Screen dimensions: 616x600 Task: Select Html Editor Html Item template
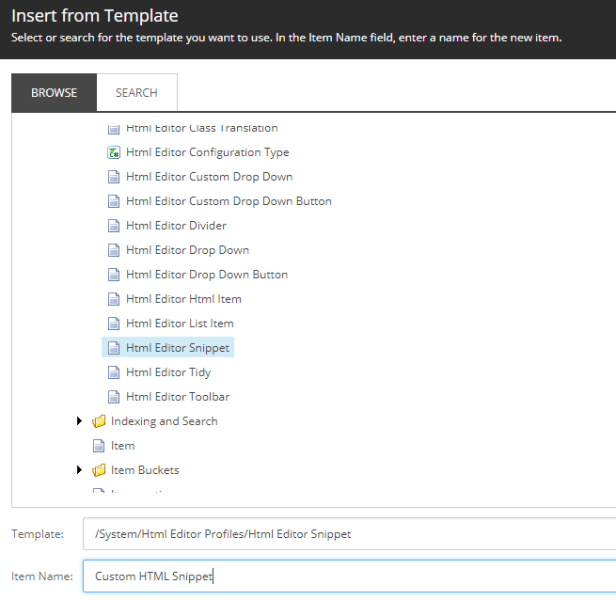[184, 299]
